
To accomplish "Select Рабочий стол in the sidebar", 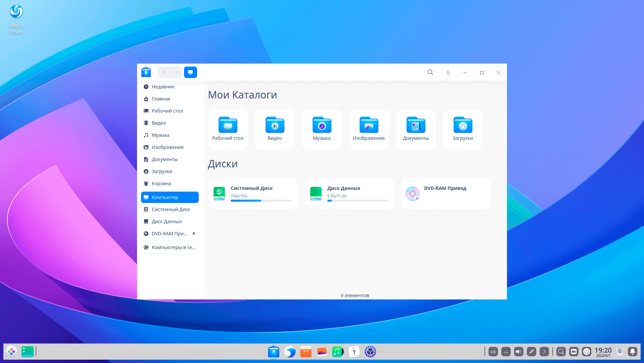I will tap(170, 111).
